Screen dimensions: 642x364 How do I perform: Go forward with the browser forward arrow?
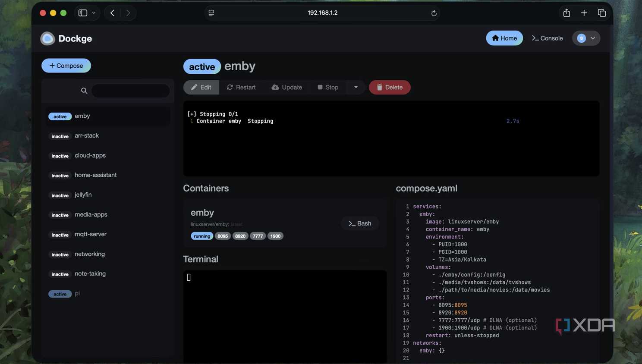(x=128, y=13)
